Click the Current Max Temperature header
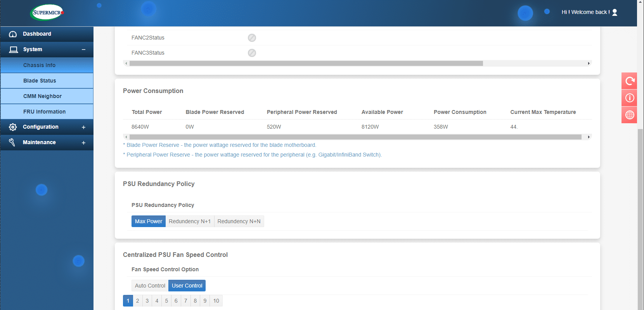Screen dimensions: 644x310 [543, 112]
